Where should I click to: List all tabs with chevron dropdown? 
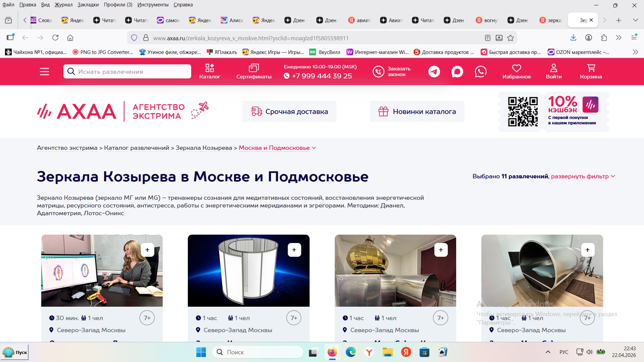coord(635,20)
